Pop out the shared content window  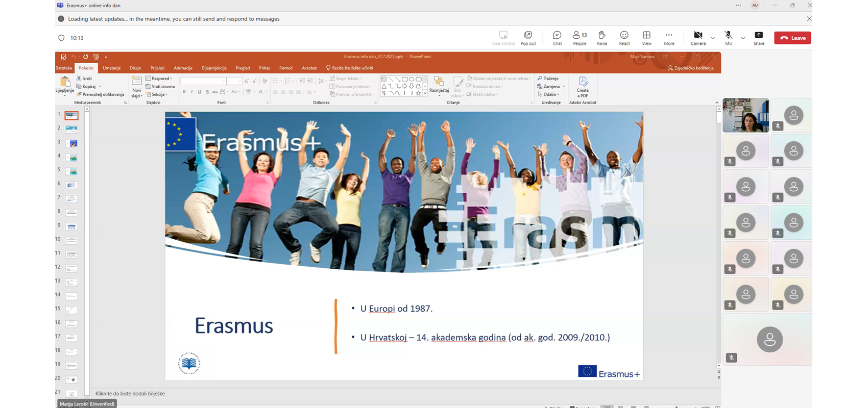click(x=528, y=38)
